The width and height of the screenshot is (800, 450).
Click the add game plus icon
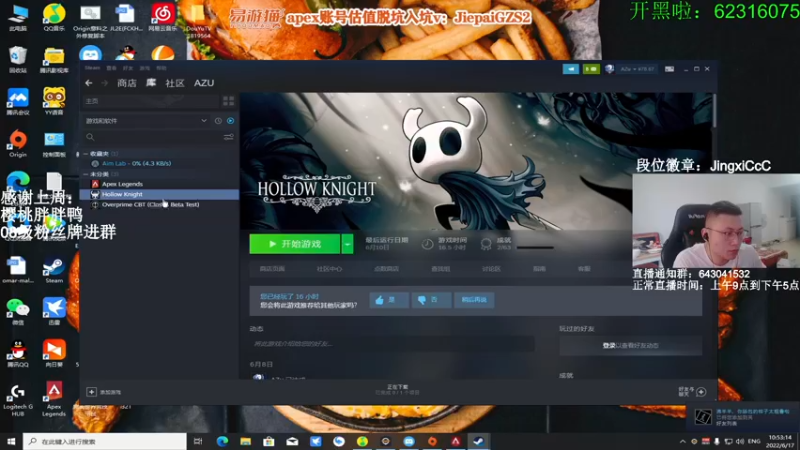click(91, 392)
